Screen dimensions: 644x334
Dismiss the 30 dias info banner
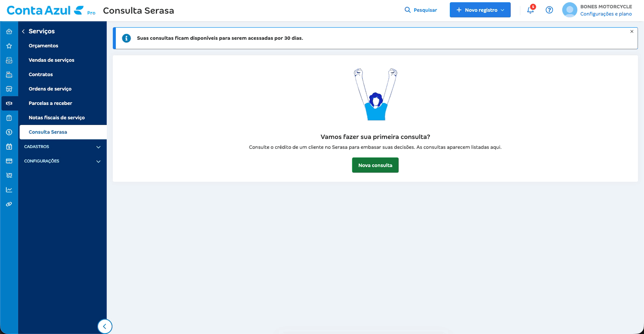[x=632, y=31]
